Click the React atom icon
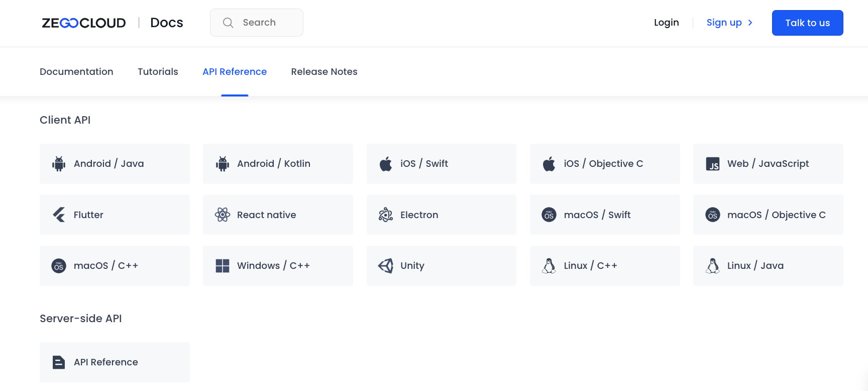Screen dimensions: 868x391 222,215
